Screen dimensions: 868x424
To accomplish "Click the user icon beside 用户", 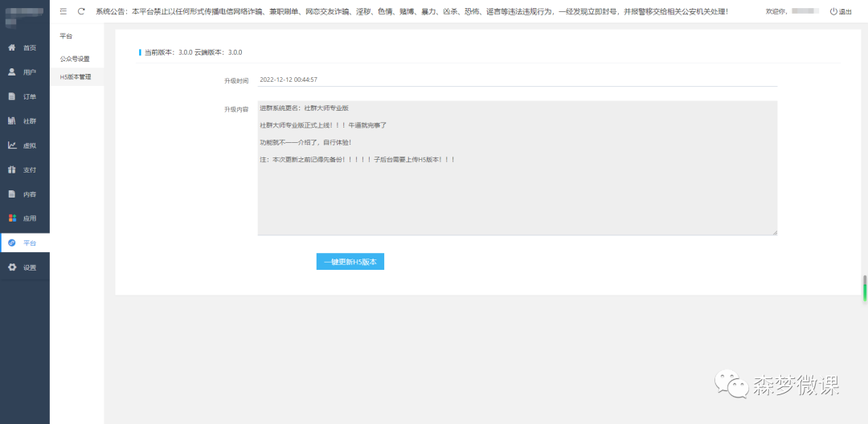I will click(11, 71).
